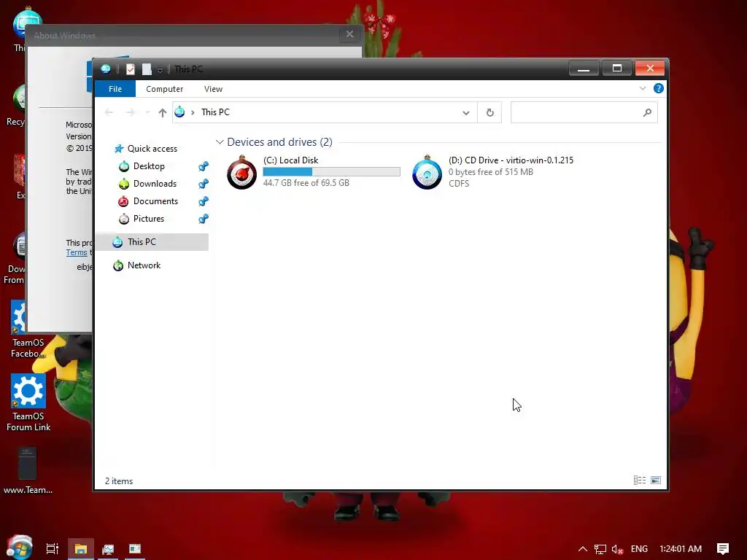Show hidden tray icons

pos(583,549)
